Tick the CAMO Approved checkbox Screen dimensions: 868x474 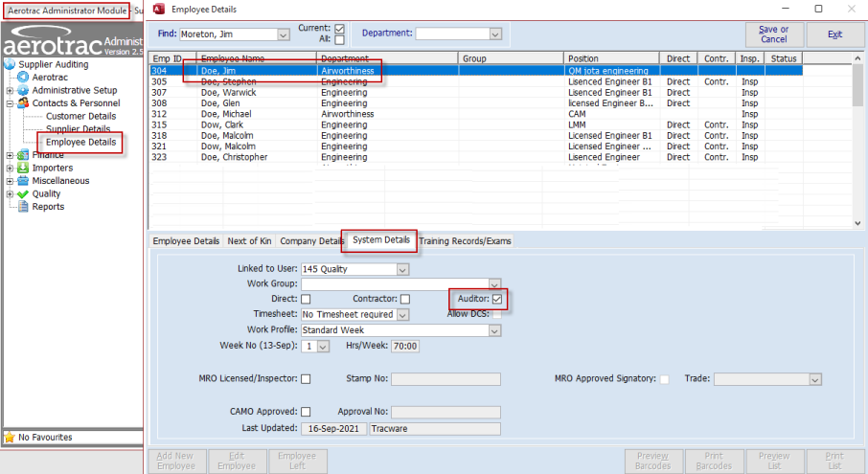coord(306,412)
